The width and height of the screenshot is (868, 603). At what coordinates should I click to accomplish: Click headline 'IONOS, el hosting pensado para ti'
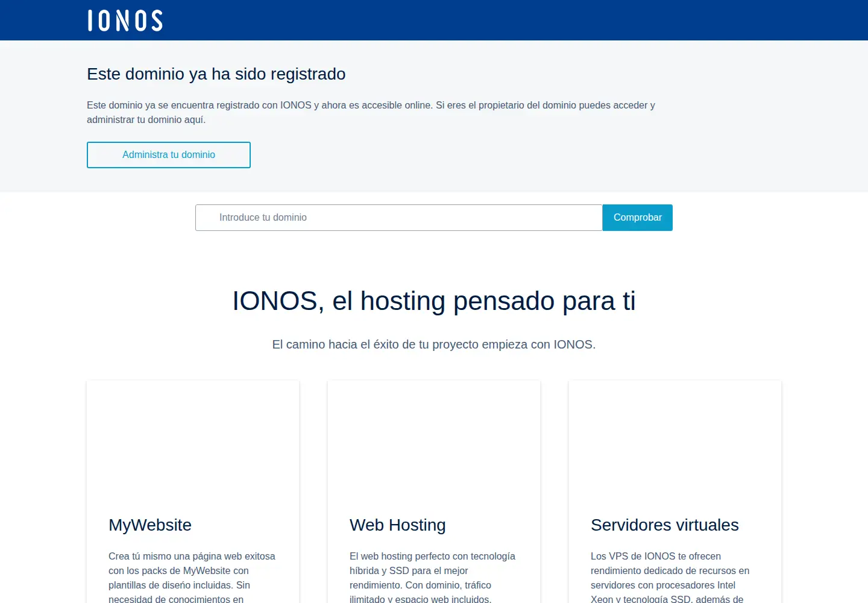point(434,301)
